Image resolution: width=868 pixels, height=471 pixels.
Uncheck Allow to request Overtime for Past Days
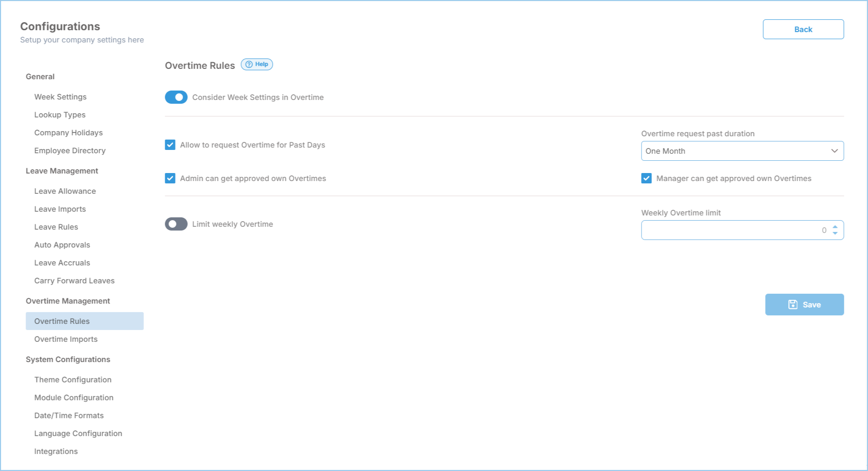pyautogui.click(x=170, y=145)
